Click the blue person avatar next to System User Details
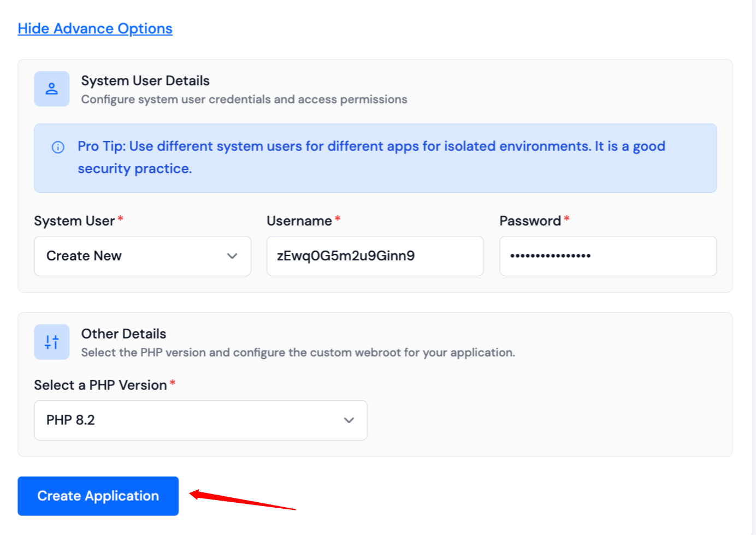Viewport: 756px width, 535px height. (51, 88)
